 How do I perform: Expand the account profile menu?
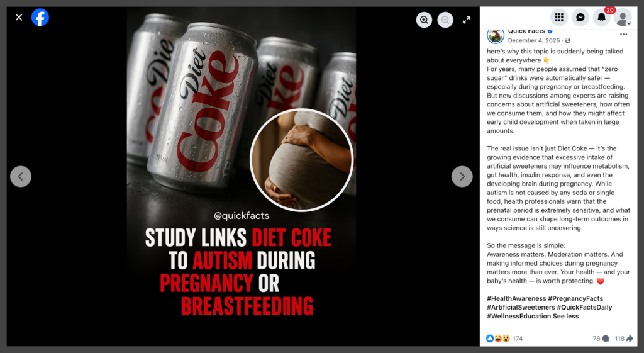623,18
